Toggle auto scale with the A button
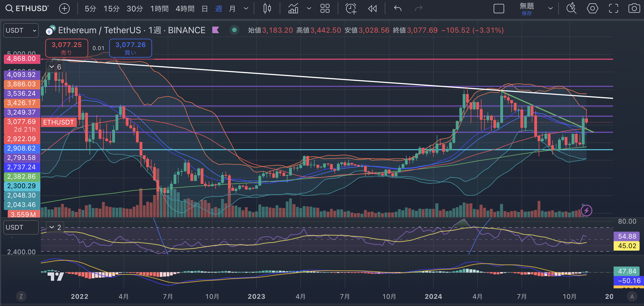Screen dimensions: 644x306 click(632, 297)
